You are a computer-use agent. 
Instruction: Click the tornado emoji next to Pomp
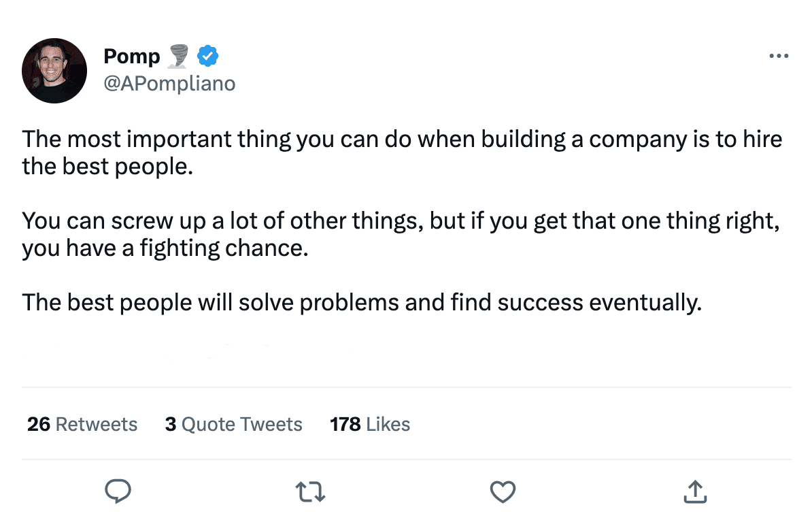[178, 56]
